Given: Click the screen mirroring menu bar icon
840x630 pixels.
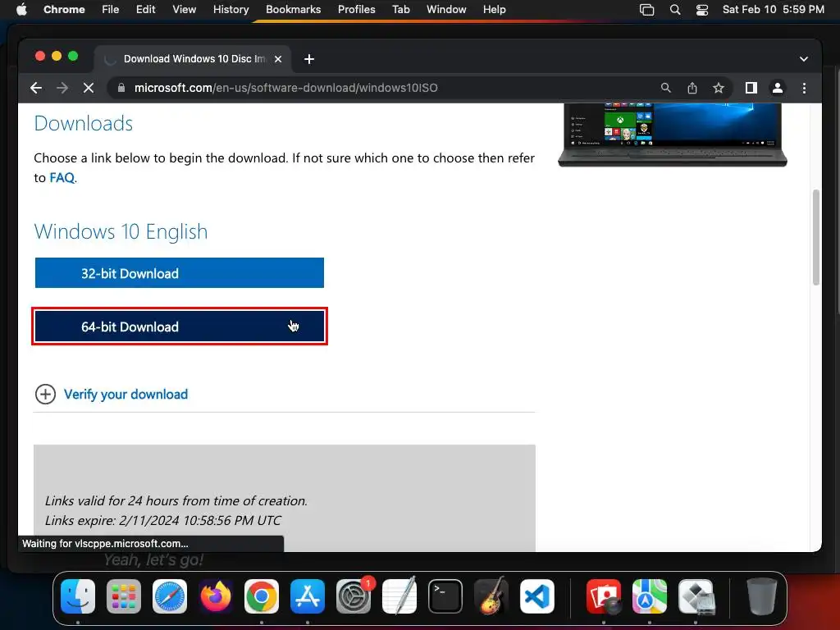Looking at the screenshot, I should pyautogui.click(x=646, y=10).
